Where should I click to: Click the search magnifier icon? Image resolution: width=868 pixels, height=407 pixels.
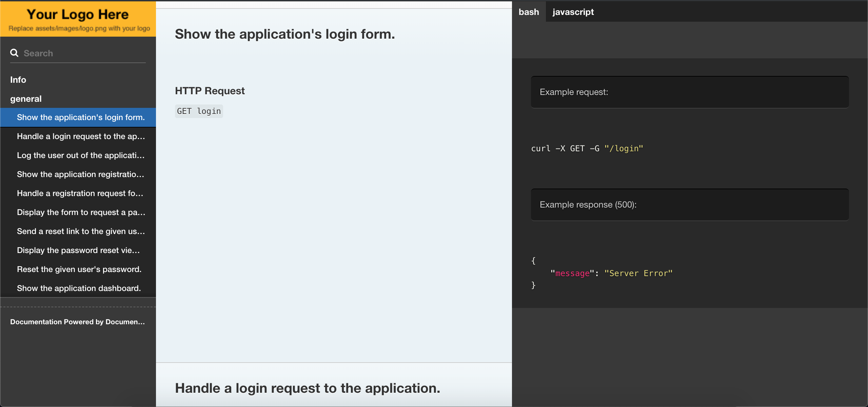(14, 53)
